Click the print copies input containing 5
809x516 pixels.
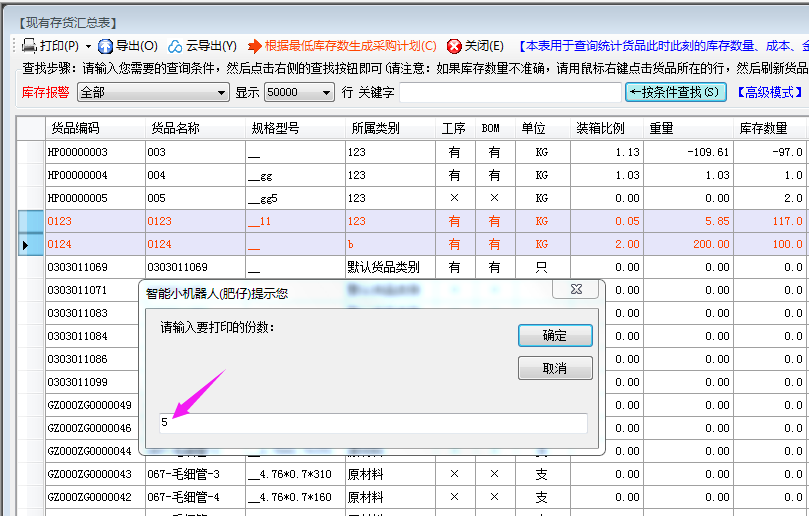pyautogui.click(x=373, y=423)
